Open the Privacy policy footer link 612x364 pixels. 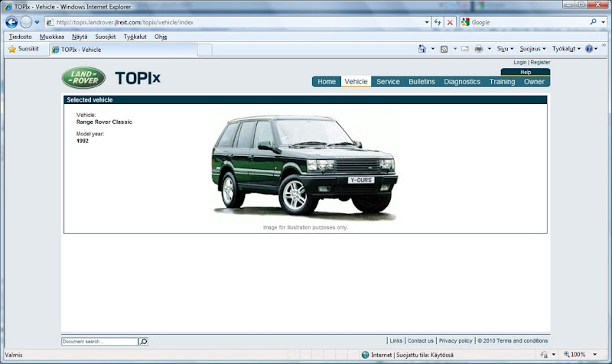[x=455, y=340]
